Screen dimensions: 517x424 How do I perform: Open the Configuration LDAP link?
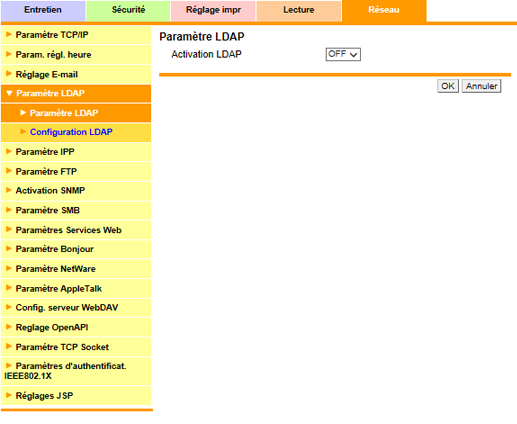coord(71,132)
